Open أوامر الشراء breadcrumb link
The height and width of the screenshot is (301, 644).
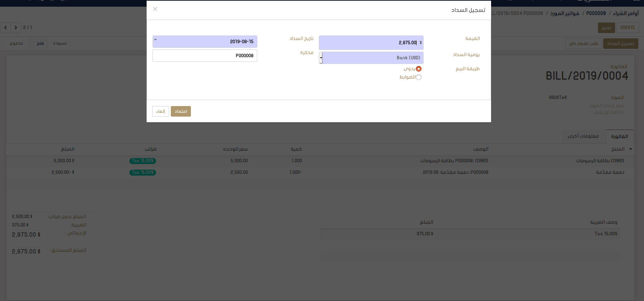tap(626, 13)
